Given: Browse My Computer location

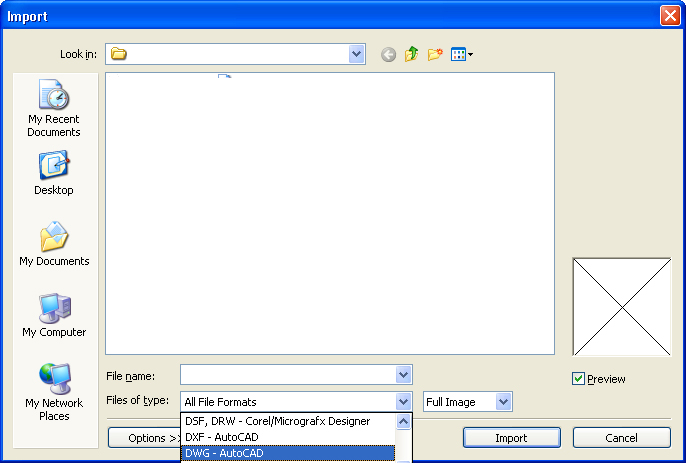Looking at the screenshot, I should (x=54, y=315).
